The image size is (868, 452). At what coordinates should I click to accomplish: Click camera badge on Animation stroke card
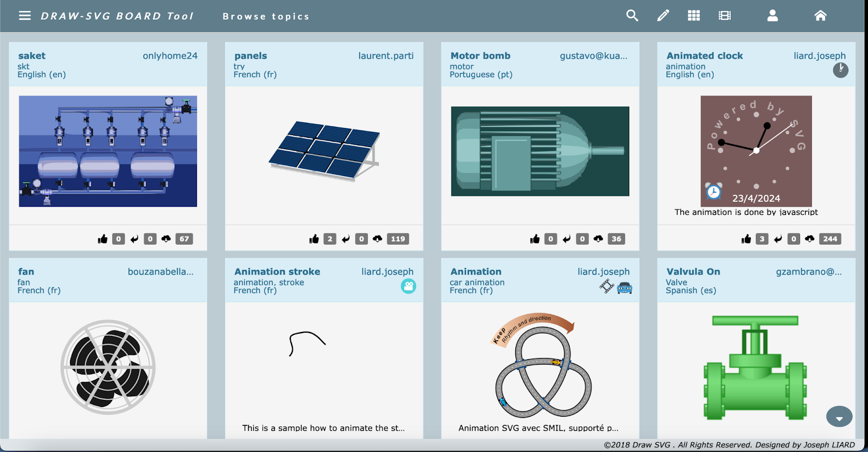click(409, 286)
